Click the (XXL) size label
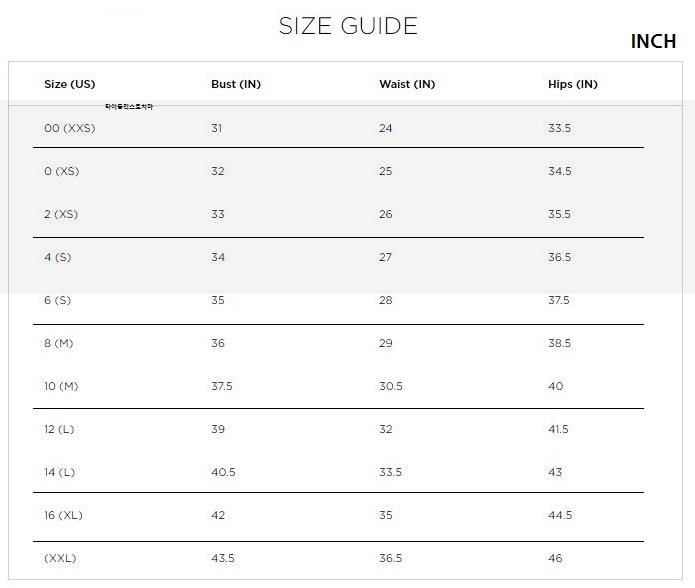695x588 pixels. (x=60, y=559)
